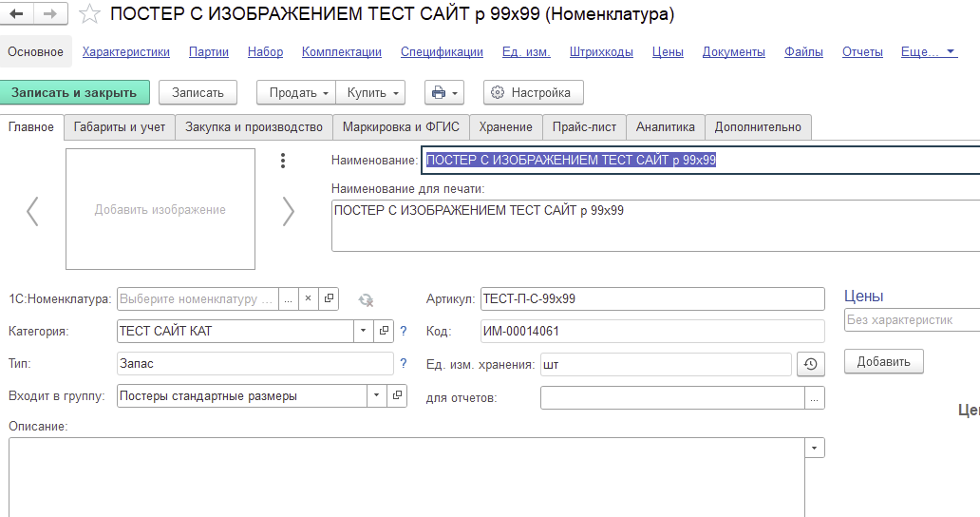This screenshot has width=980, height=517.
Task: Click the back navigation arrow
Action: point(17,14)
